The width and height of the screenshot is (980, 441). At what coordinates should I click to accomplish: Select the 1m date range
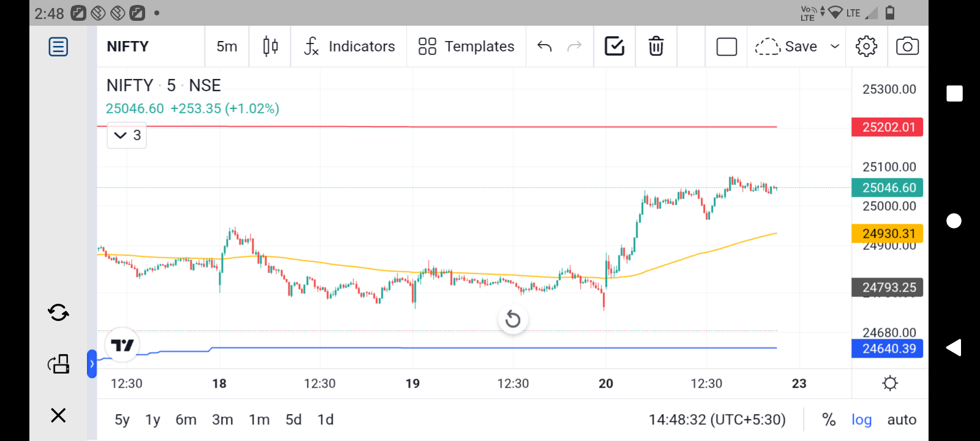[259, 420]
